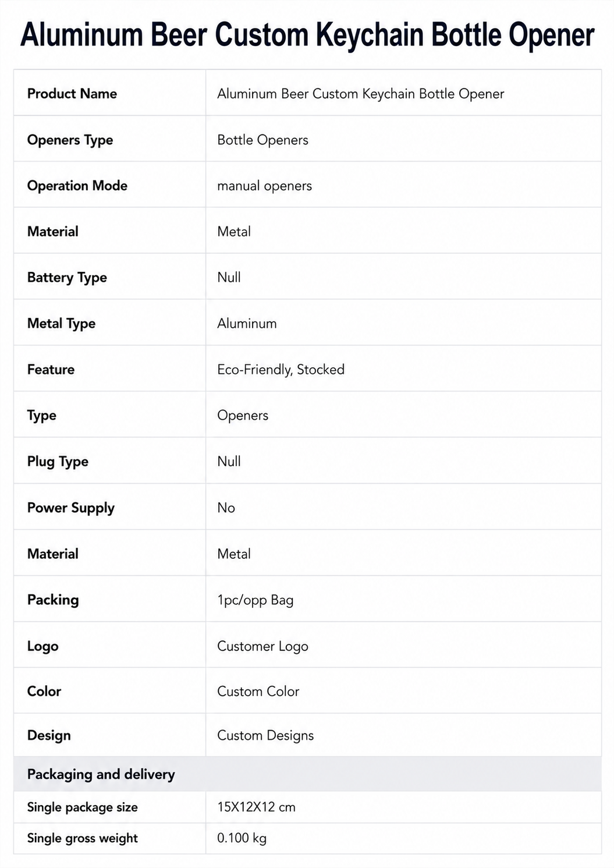Viewport: 614px width, 868px height.
Task: Click the Bottle Openers value
Action: 262,140
